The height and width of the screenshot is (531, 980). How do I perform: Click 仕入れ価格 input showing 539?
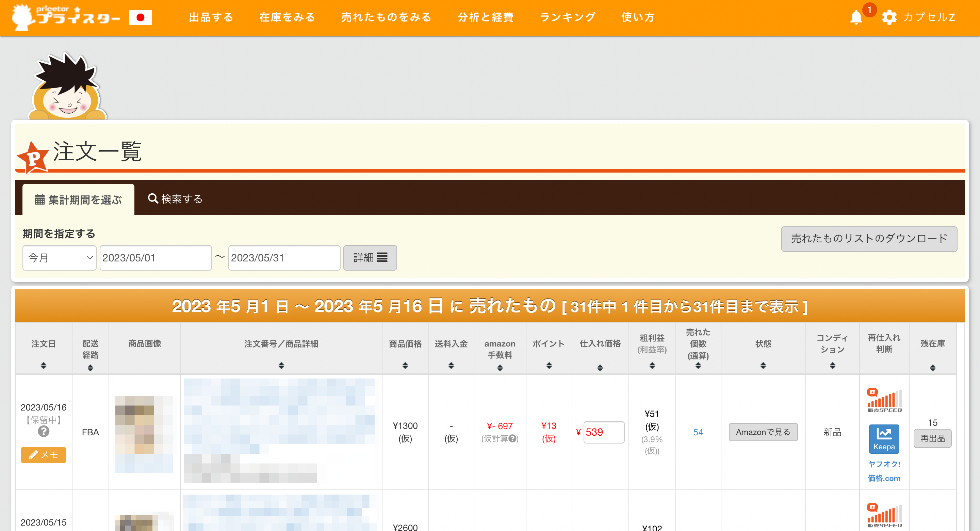click(x=604, y=432)
